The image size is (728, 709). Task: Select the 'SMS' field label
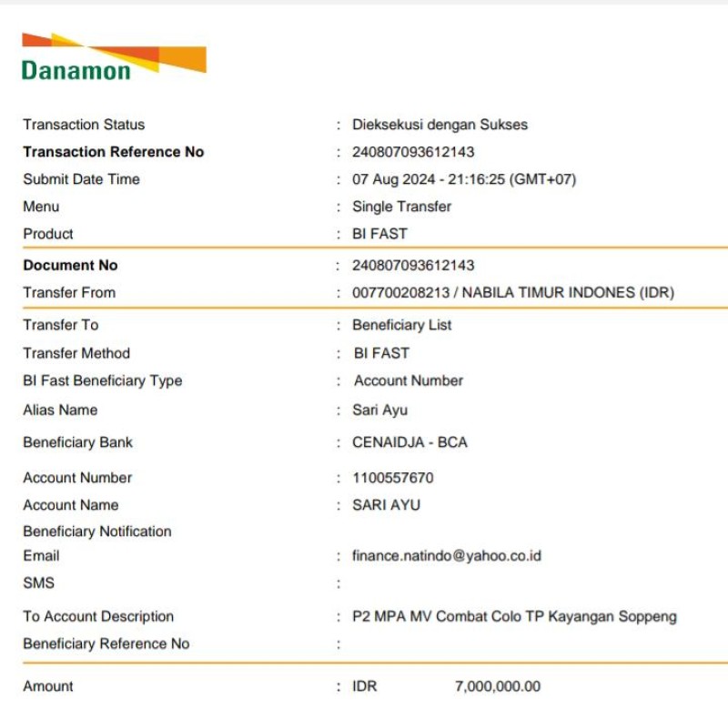click(39, 583)
